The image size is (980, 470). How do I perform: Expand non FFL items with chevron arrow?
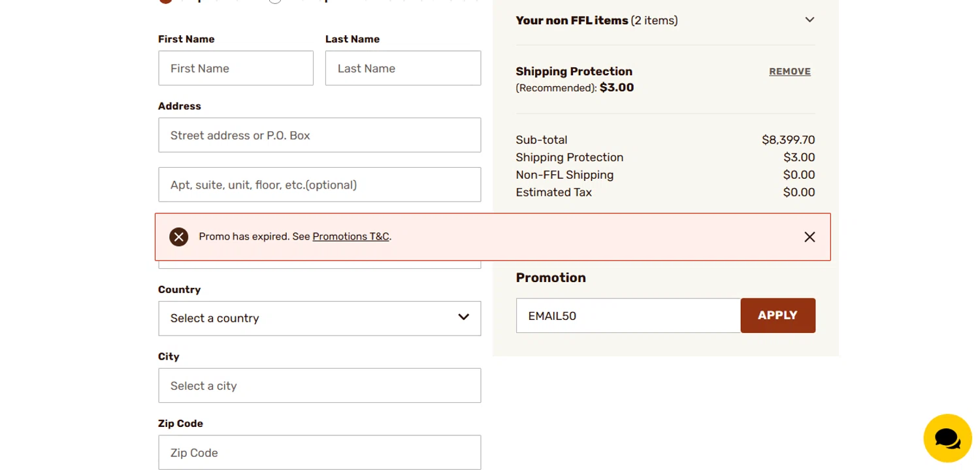coord(809,20)
